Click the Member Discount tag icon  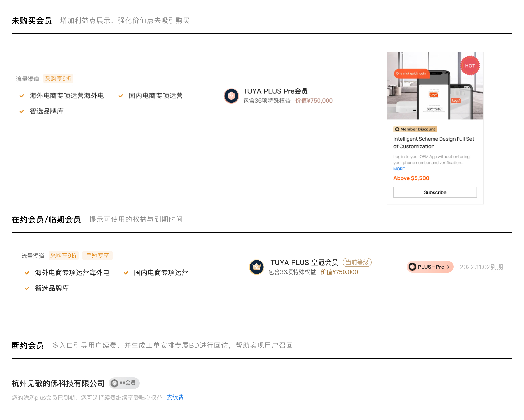[397, 129]
